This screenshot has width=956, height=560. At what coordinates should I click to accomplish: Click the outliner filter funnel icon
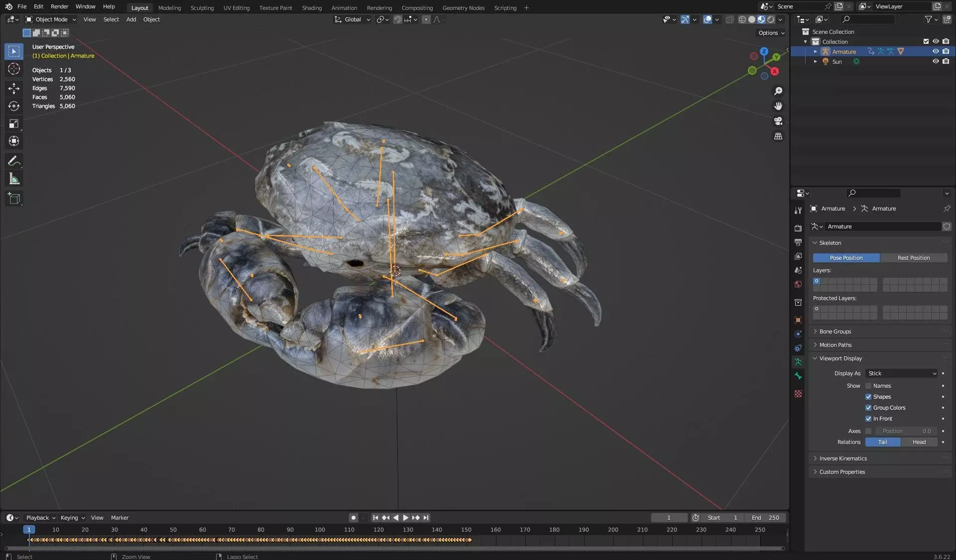point(928,19)
